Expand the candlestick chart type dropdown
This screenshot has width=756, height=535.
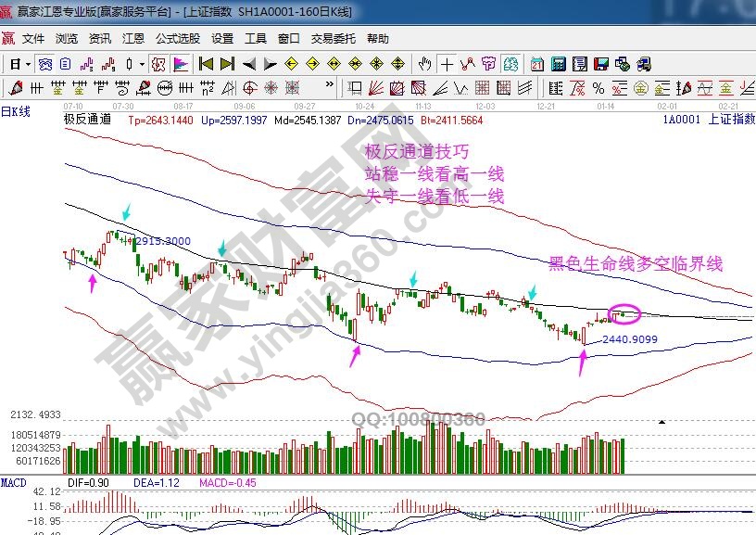(141, 64)
